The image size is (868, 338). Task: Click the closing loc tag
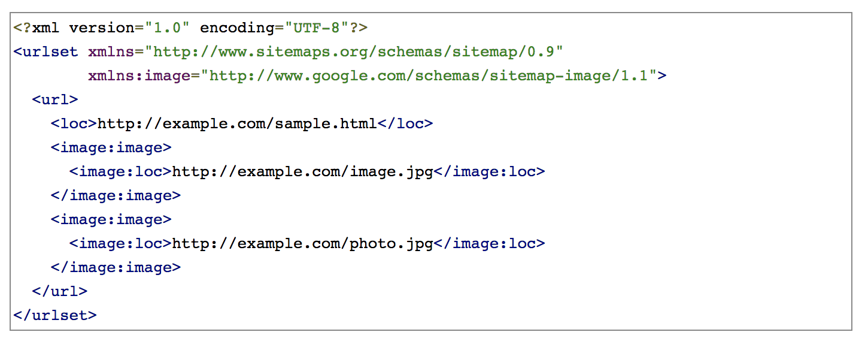(405, 124)
